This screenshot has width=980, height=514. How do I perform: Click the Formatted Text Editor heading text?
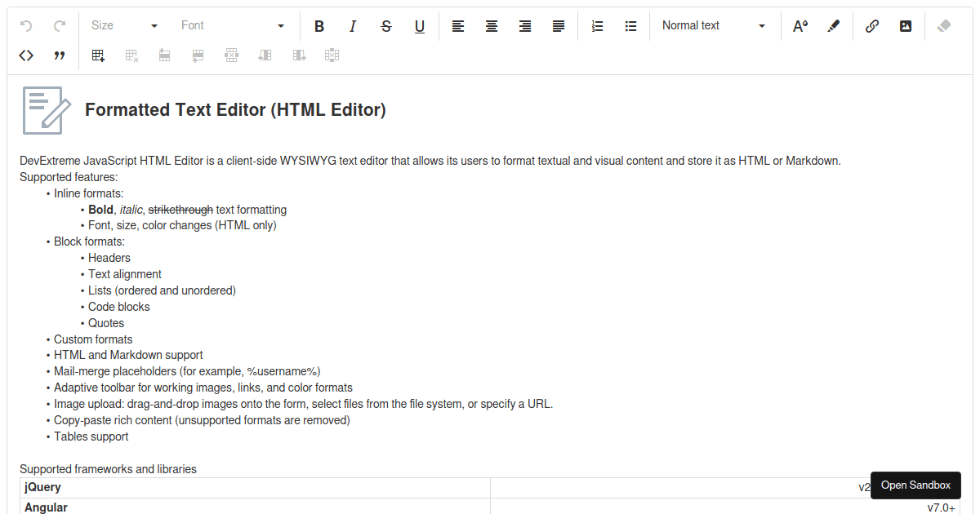235,110
